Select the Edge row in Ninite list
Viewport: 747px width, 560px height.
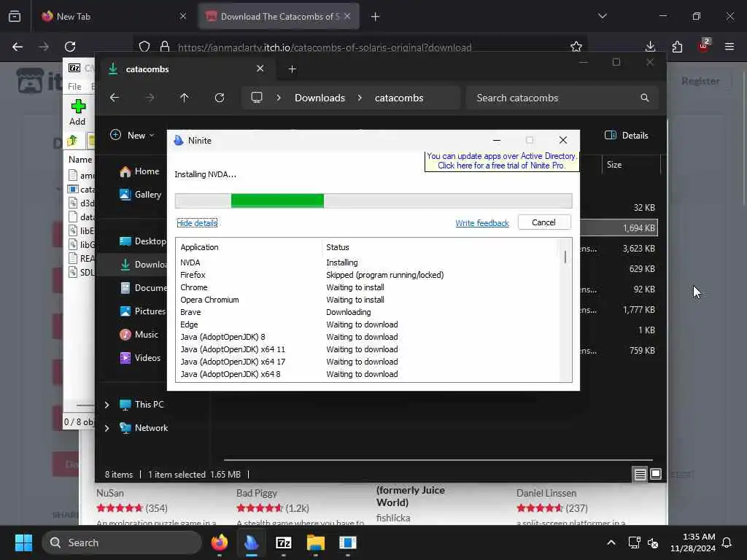(x=367, y=324)
